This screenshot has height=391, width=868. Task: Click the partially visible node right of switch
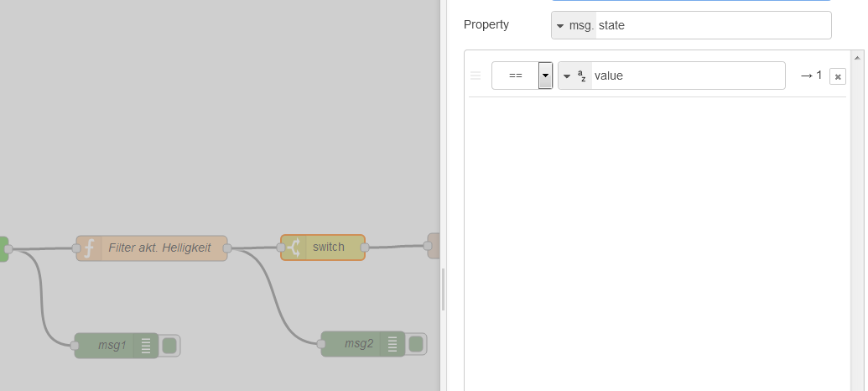point(434,246)
